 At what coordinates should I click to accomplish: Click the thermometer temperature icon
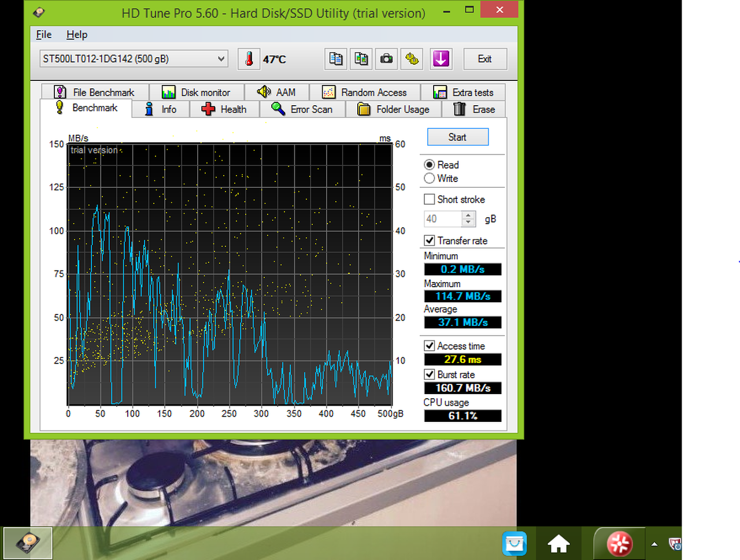pyautogui.click(x=249, y=59)
